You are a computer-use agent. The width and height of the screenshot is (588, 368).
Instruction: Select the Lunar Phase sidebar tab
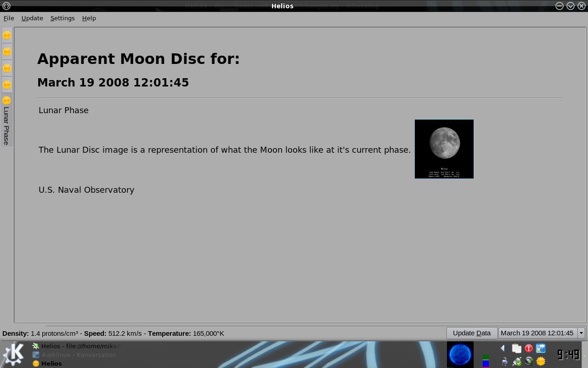click(6, 120)
